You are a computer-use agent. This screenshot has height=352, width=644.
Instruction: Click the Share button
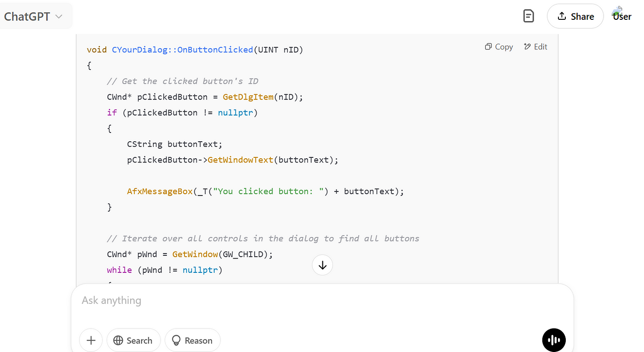pyautogui.click(x=575, y=17)
